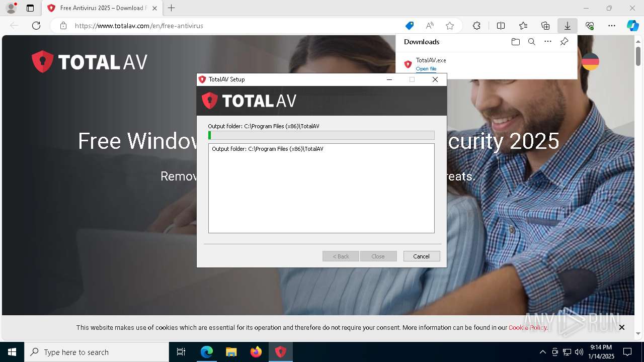Open the Edge profile icon
Viewport: 644px width, 362px height.
click(11, 8)
